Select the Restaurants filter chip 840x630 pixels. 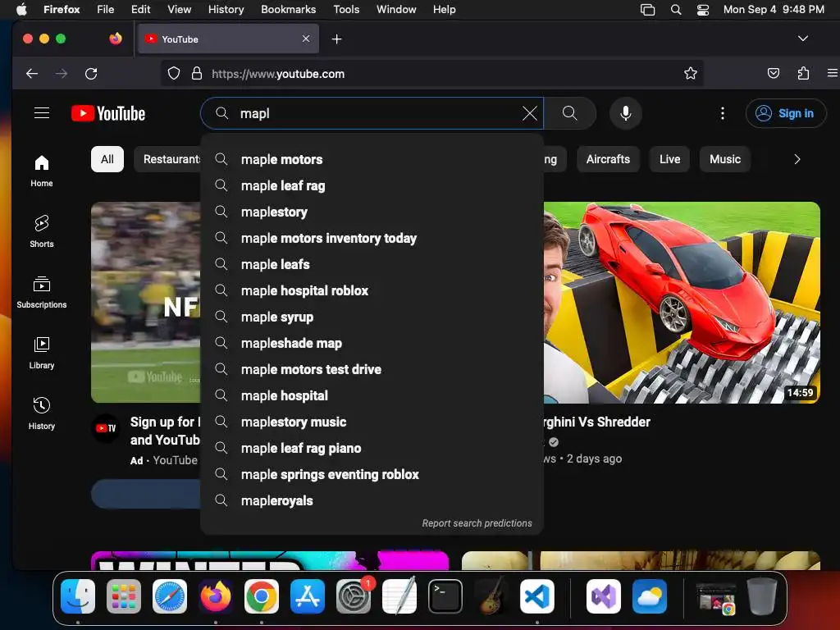tap(168, 159)
